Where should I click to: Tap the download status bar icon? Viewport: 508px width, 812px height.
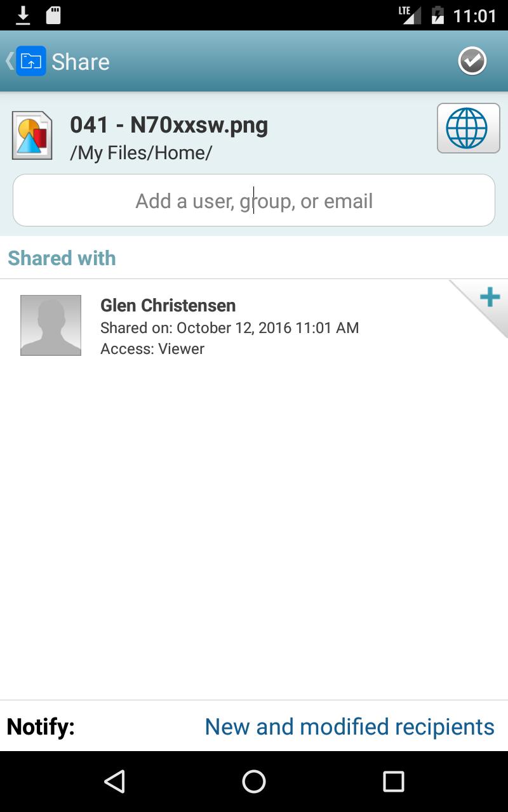point(23,15)
